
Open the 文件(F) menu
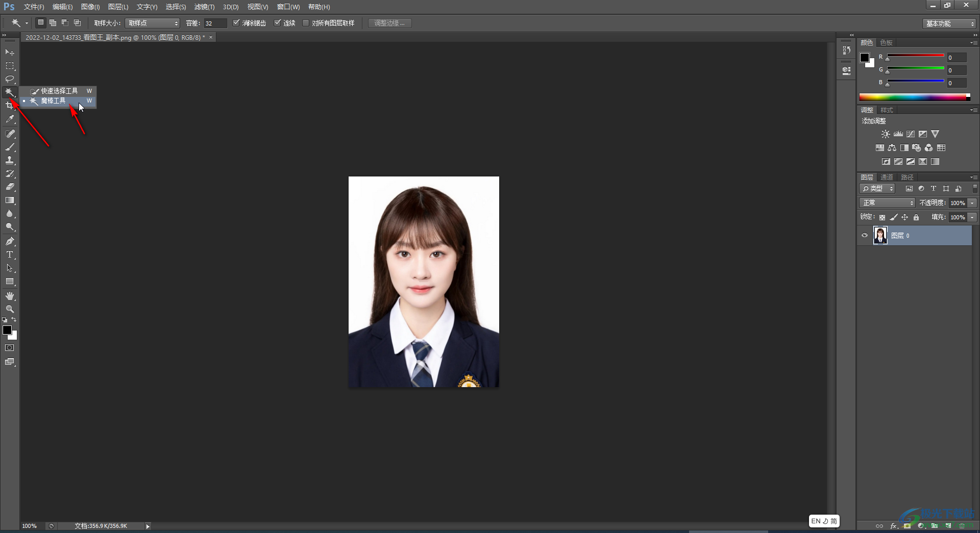pos(34,7)
